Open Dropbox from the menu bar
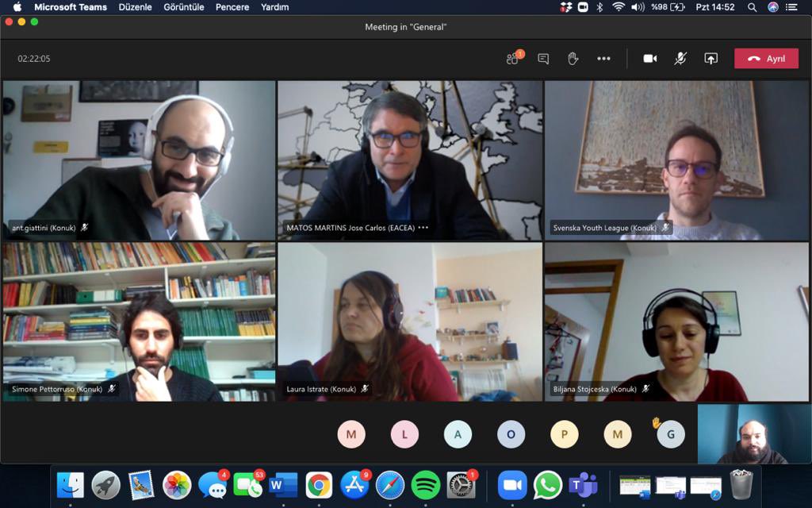This screenshot has height=508, width=812. [x=566, y=7]
